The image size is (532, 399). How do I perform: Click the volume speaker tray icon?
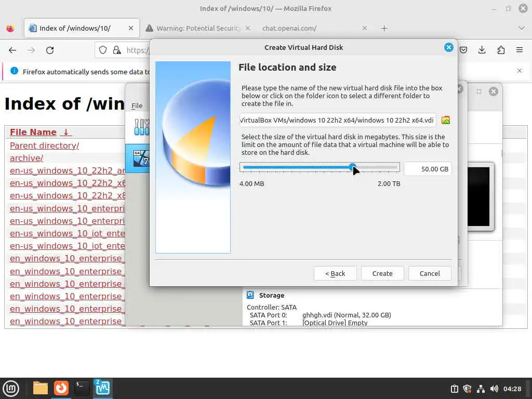[x=494, y=389]
